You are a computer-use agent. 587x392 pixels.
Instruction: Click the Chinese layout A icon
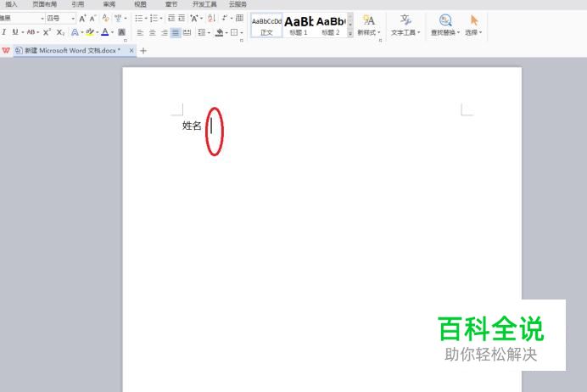point(194,18)
